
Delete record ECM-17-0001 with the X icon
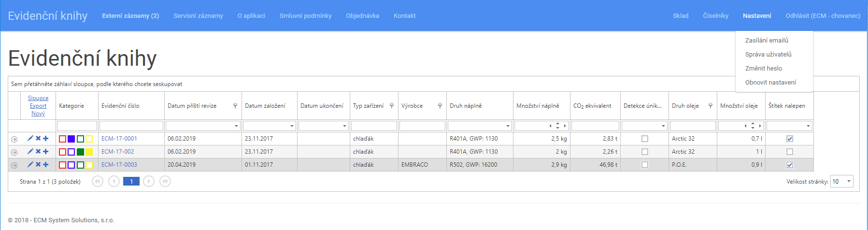(38, 138)
